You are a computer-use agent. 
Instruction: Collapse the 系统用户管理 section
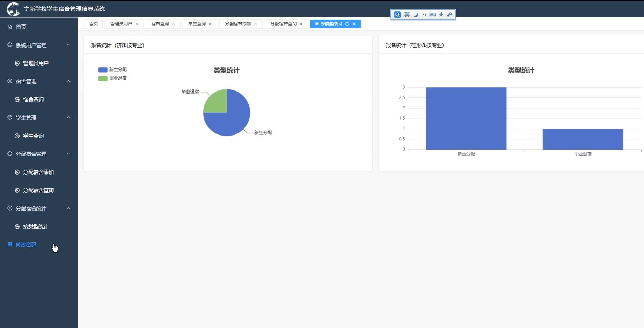coord(69,45)
